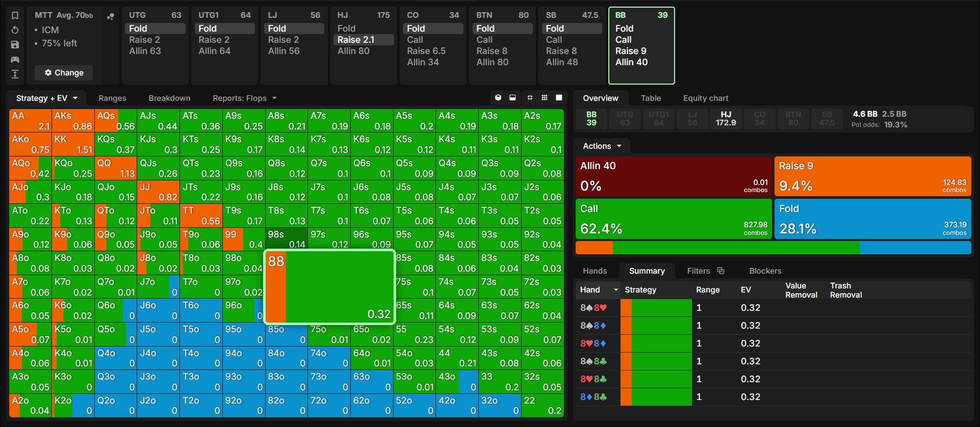980x427 pixels.
Task: Choose Raise 9 in the BB player panel
Action: [631, 51]
